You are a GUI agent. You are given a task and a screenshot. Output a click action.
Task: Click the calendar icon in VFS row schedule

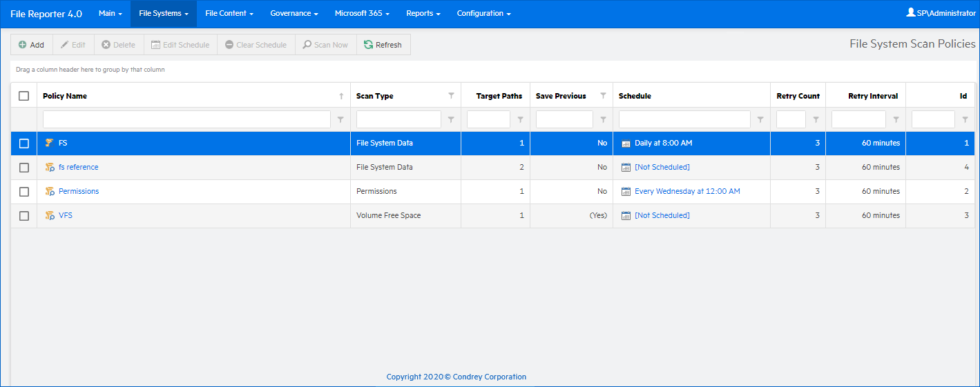click(x=626, y=216)
